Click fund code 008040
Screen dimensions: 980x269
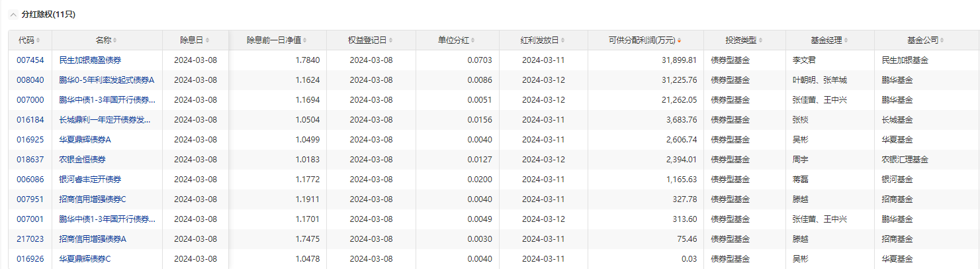(x=30, y=80)
